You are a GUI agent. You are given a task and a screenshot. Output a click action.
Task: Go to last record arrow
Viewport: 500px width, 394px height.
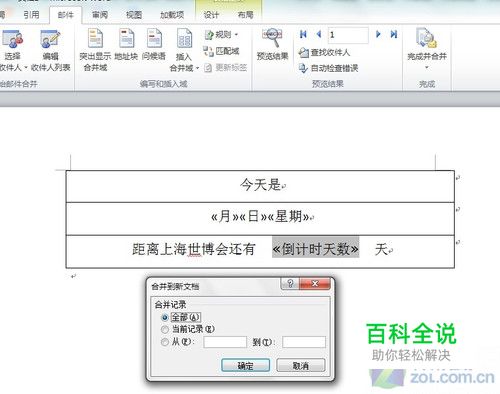tap(394, 34)
